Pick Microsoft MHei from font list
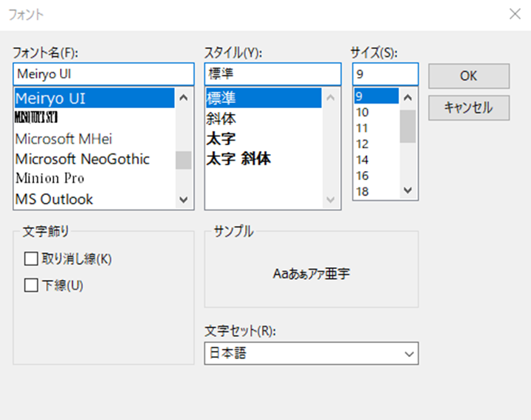The width and height of the screenshot is (531, 420). pyautogui.click(x=64, y=139)
